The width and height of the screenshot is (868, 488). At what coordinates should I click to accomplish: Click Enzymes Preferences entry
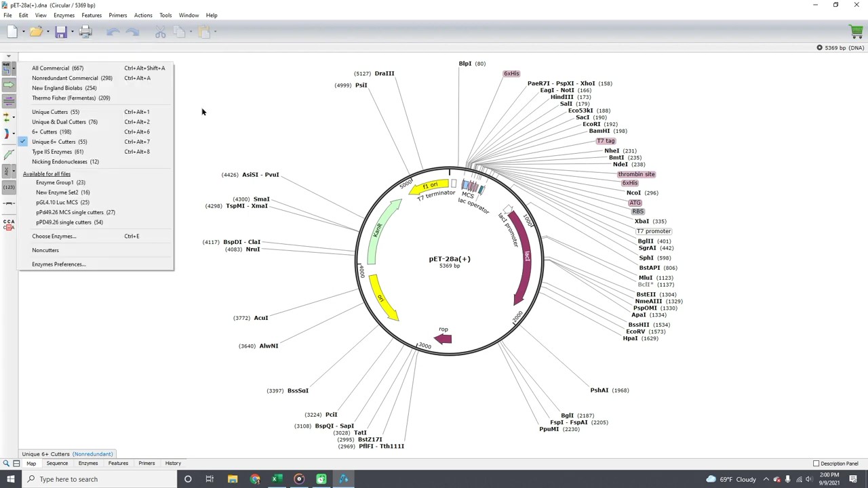[58, 264]
